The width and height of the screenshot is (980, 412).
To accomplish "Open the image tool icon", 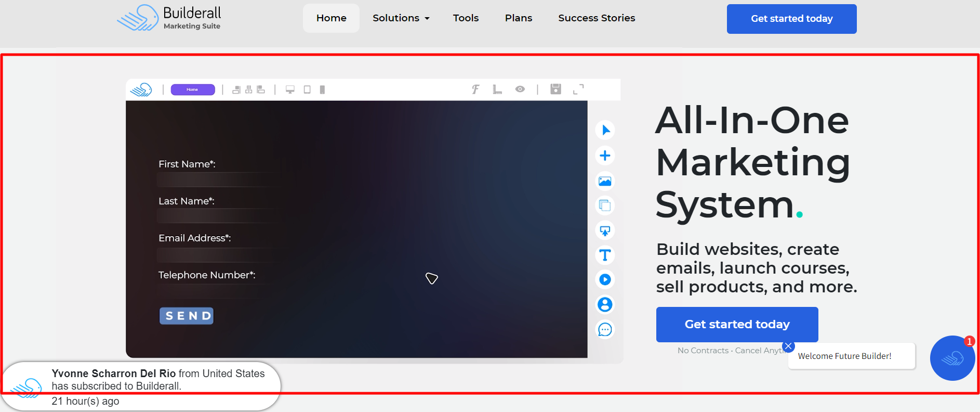I will [605, 181].
